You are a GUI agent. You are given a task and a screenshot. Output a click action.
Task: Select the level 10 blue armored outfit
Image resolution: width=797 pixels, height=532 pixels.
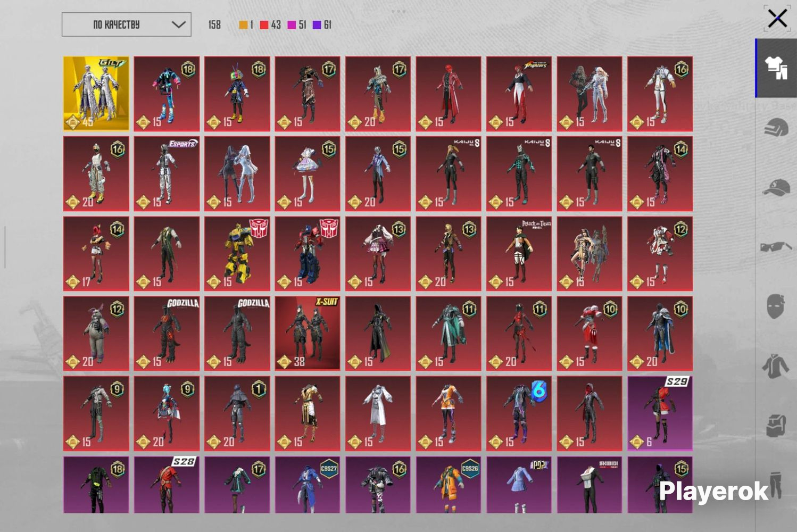(660, 333)
